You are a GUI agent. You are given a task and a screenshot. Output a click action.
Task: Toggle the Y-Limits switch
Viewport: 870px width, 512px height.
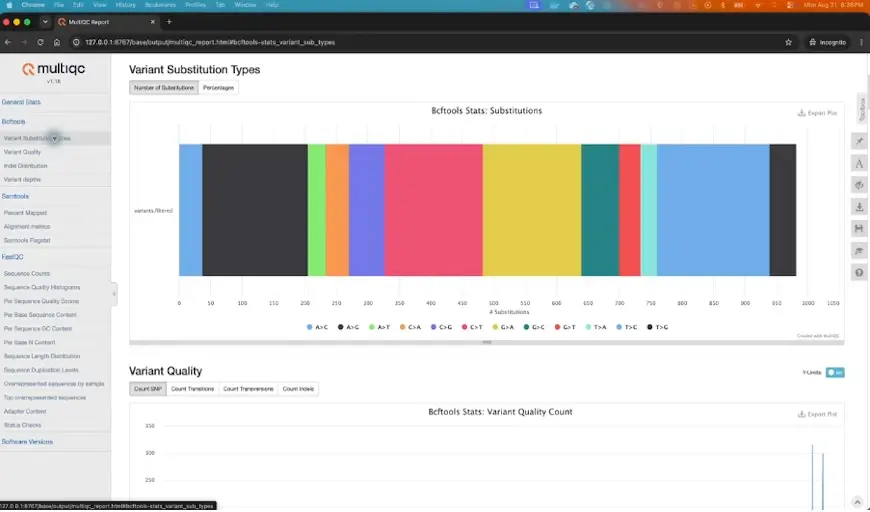pyautogui.click(x=834, y=372)
